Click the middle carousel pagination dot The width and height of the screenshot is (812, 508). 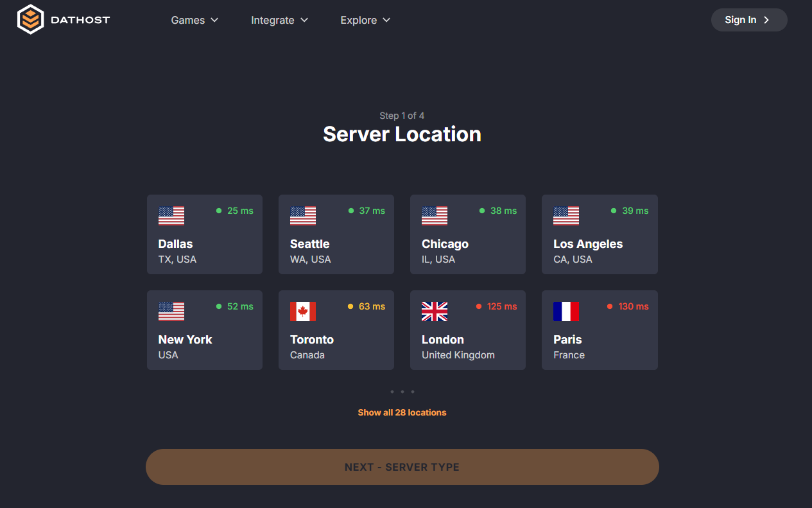[402, 391]
